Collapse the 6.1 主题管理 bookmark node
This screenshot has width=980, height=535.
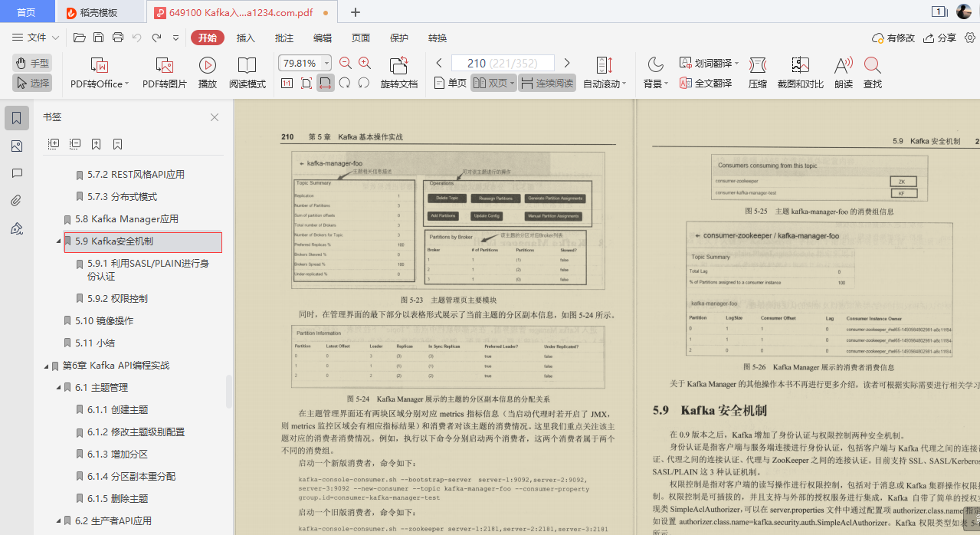tap(57, 387)
